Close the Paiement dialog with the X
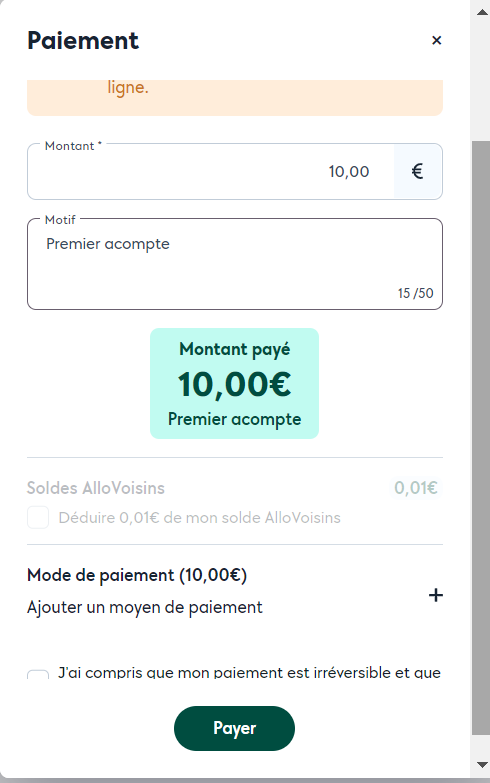490x783 pixels. click(x=436, y=40)
